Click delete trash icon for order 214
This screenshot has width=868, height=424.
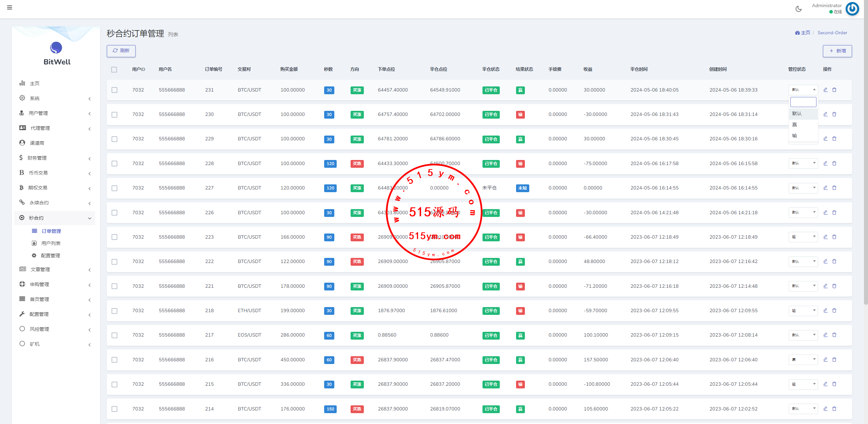tap(834, 409)
